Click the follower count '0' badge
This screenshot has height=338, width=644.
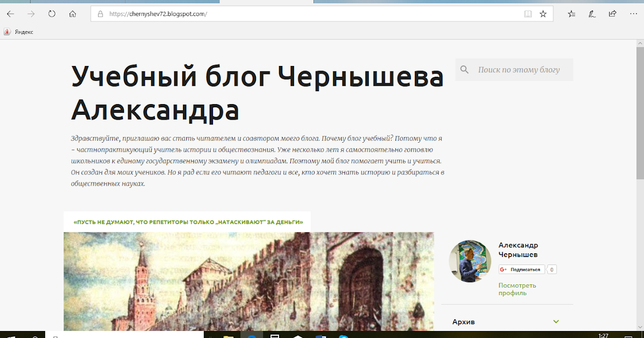552,269
